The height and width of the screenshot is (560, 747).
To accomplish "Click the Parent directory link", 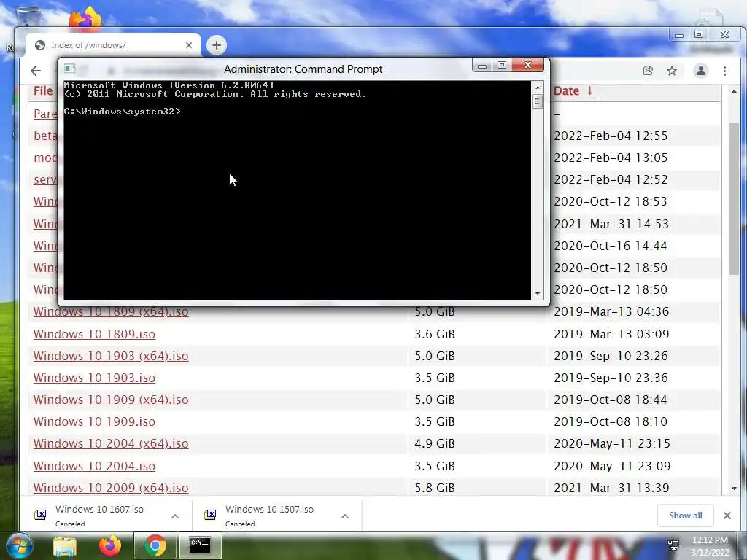I will point(45,114).
